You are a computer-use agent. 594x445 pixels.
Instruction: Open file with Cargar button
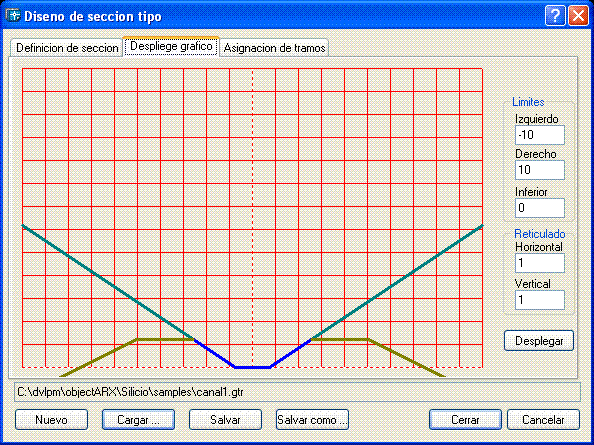138,420
